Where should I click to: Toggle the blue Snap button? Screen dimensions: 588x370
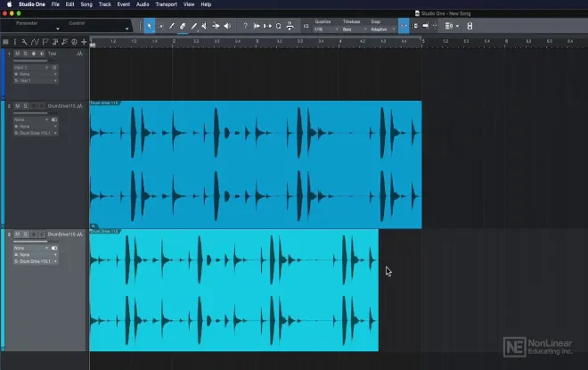(x=404, y=26)
